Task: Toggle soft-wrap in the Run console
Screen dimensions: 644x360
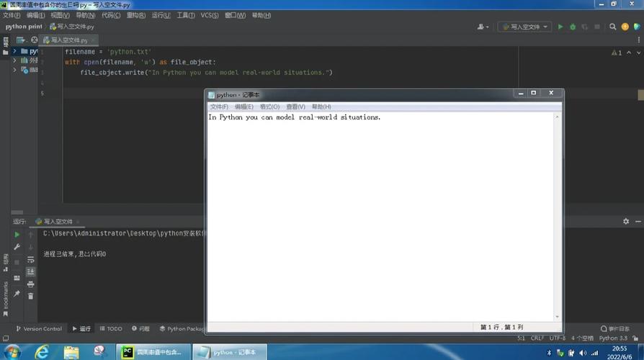Action: (31, 259)
